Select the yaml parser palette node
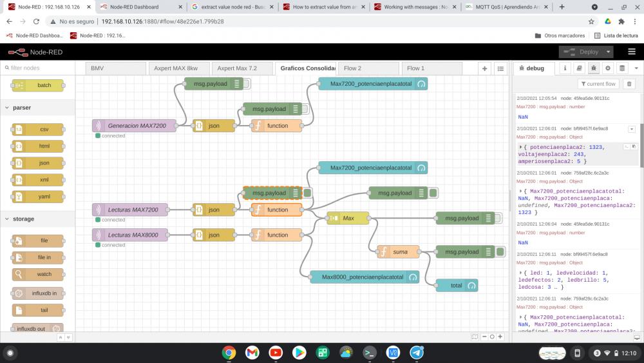The image size is (644, 363). [x=38, y=197]
